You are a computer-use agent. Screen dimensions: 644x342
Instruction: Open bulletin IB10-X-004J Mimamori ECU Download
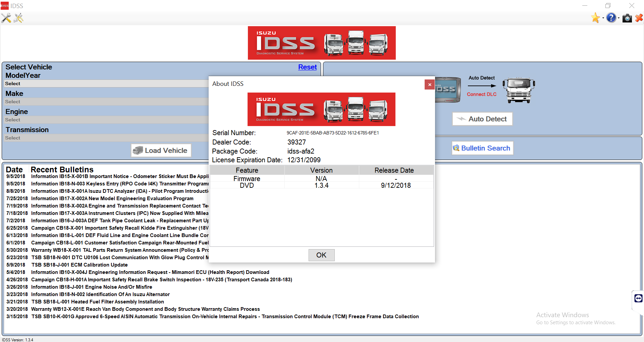[x=150, y=272]
